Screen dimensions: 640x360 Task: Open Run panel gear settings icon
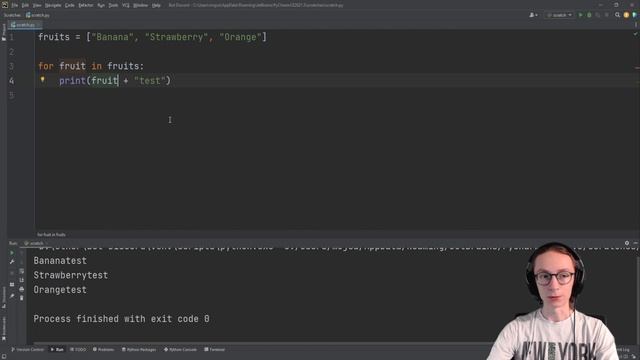(x=627, y=243)
